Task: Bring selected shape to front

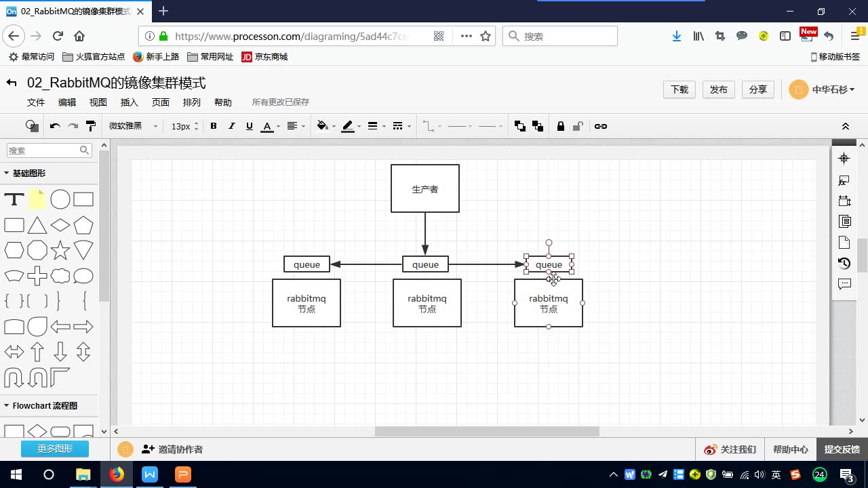Action: [520, 126]
